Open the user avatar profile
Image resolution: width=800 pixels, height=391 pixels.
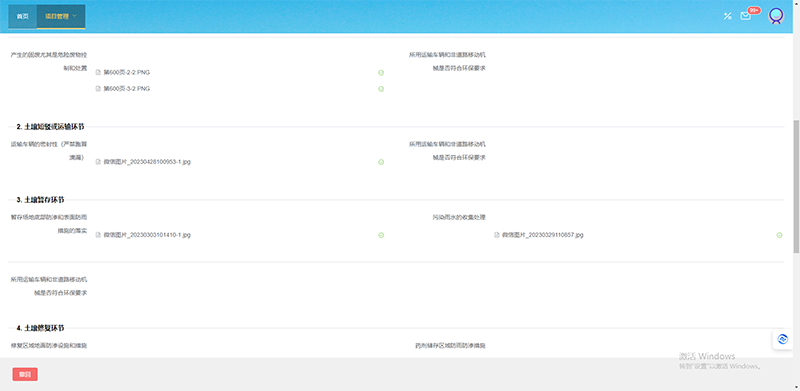click(776, 16)
